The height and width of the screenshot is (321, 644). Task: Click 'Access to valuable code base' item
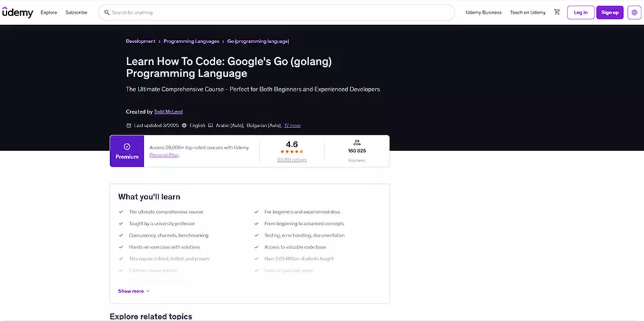(x=296, y=247)
